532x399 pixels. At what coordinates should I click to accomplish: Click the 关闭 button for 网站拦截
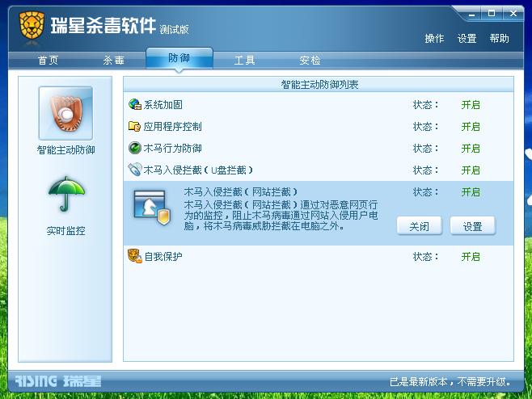(419, 226)
